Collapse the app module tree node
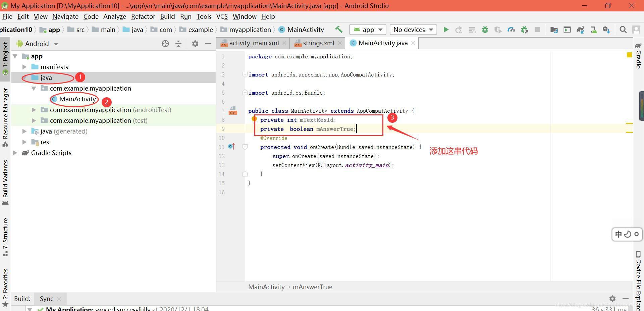Viewport: 644px width, 311px height. pyautogui.click(x=15, y=56)
